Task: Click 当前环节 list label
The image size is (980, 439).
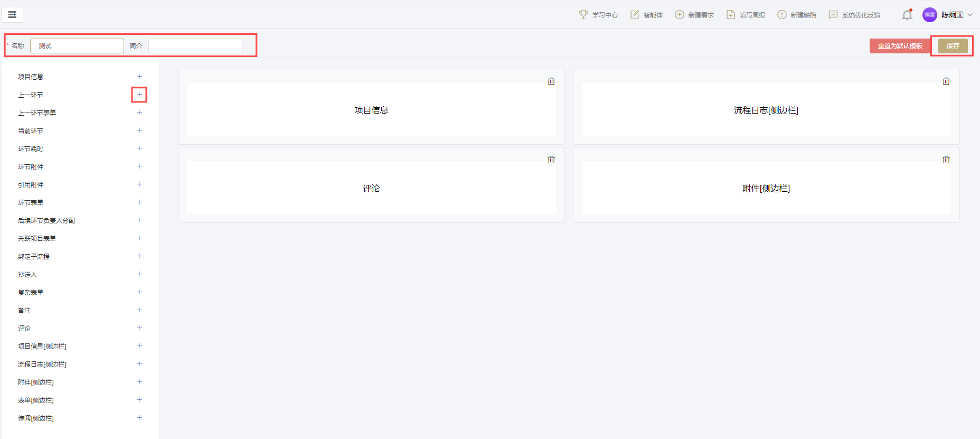Action: point(31,131)
